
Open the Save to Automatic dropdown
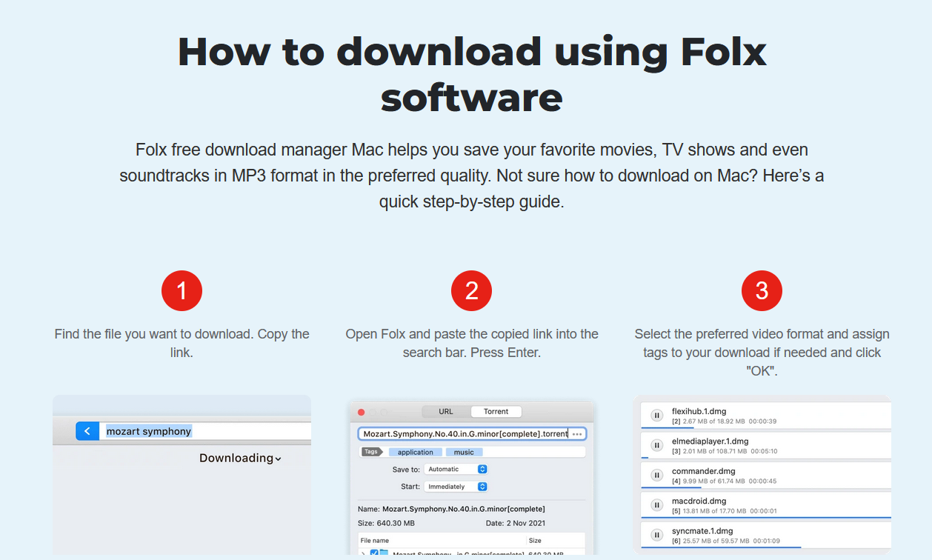click(456, 469)
